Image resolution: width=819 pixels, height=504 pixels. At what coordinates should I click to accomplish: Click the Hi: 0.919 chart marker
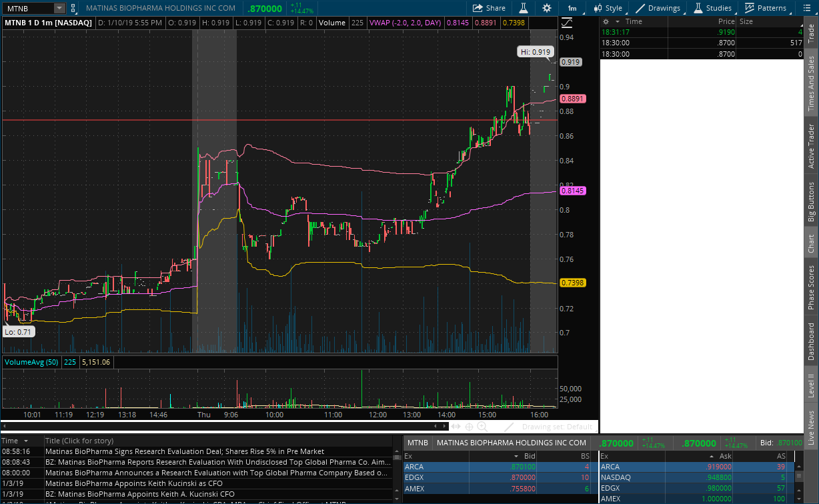click(x=536, y=51)
